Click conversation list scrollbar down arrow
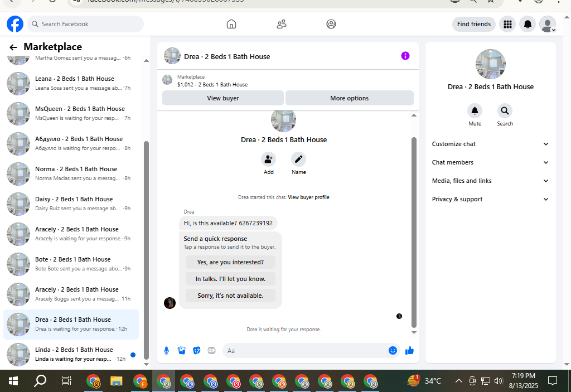The width and height of the screenshot is (571, 392). [147, 364]
